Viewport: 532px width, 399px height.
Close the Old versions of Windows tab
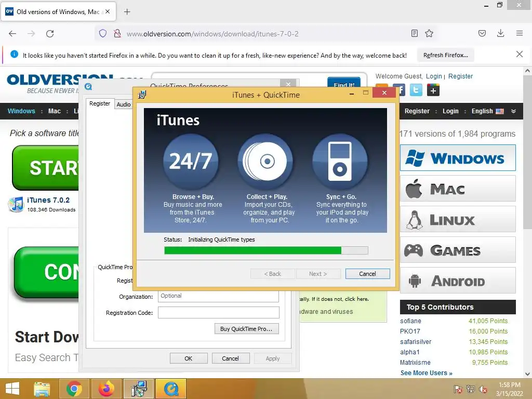point(108,11)
